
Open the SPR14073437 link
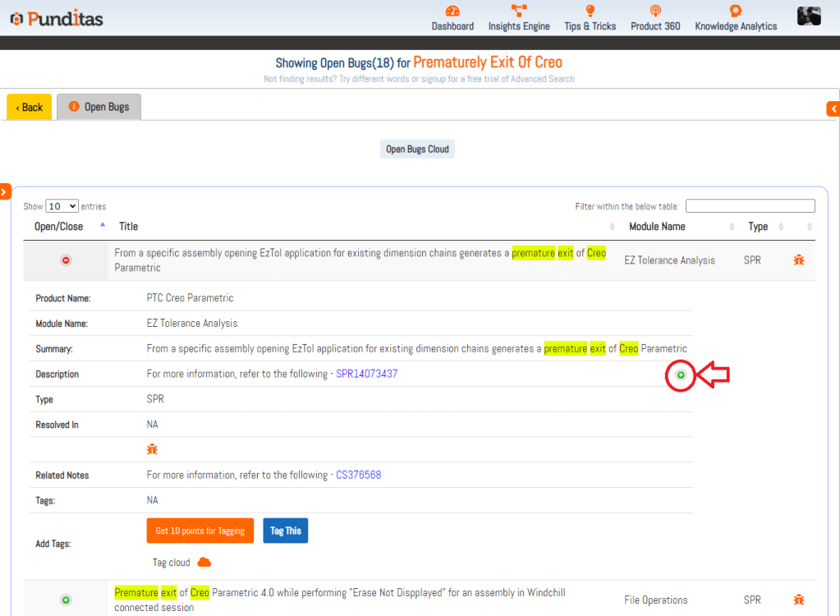pos(366,374)
